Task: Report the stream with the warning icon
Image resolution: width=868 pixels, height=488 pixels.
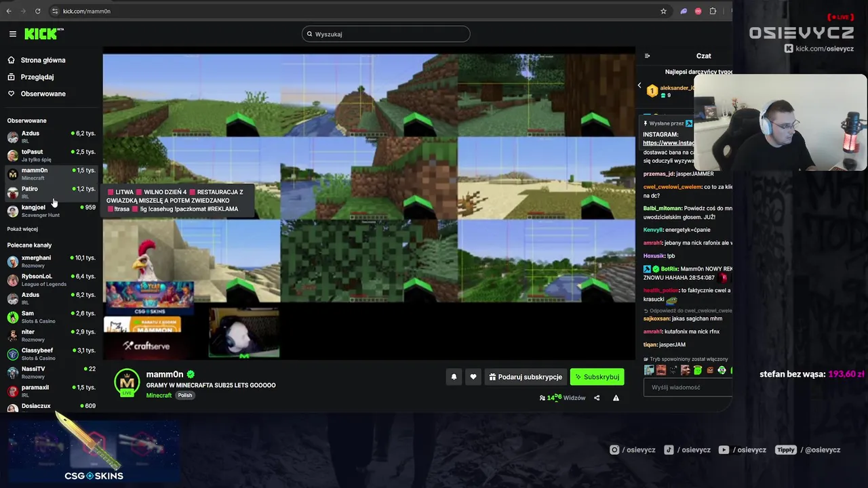Action: click(616, 398)
